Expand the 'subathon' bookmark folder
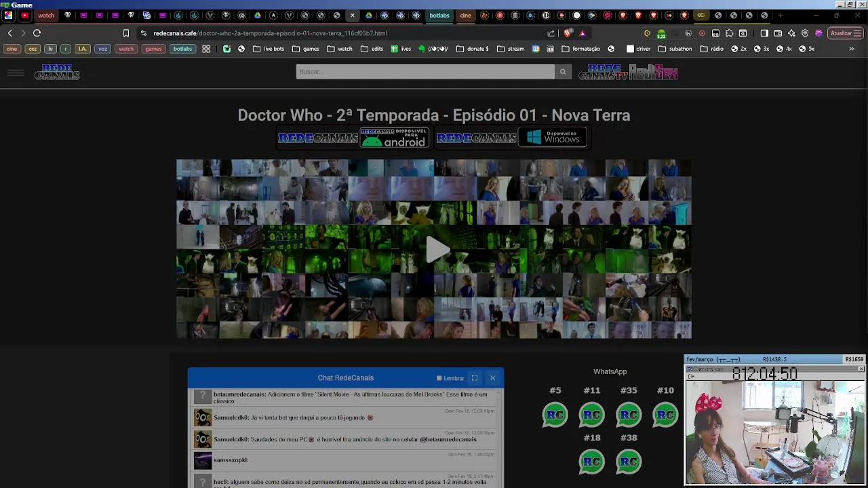Image resolution: width=868 pixels, height=488 pixels. coord(675,49)
